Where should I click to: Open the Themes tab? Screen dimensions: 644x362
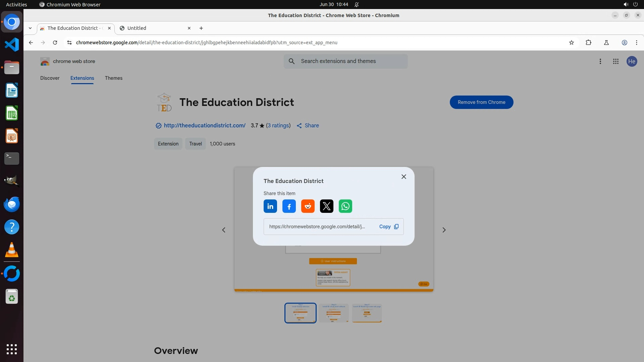pyautogui.click(x=113, y=78)
